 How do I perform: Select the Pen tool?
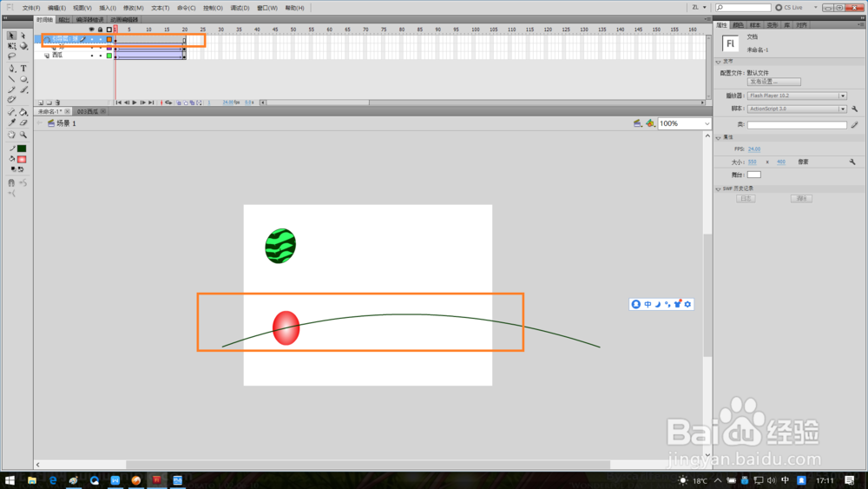tap(11, 69)
